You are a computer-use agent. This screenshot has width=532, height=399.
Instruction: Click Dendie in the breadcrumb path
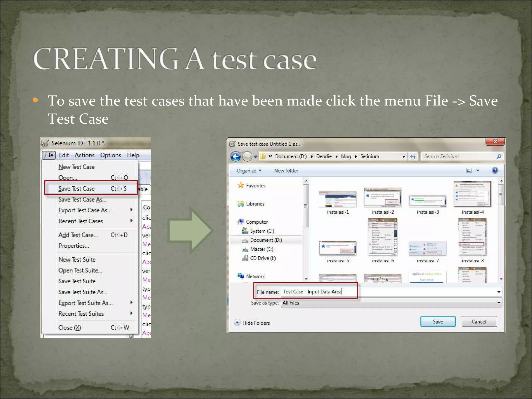324,156
